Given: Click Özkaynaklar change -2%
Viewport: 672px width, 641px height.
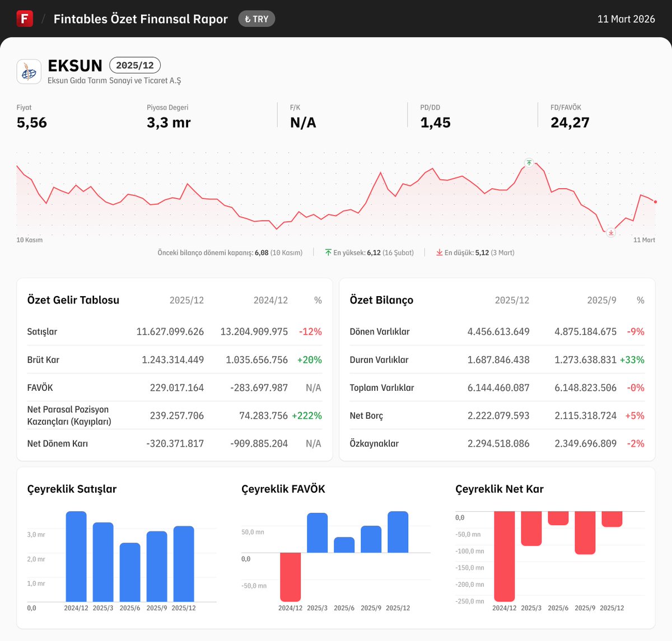Looking at the screenshot, I should pos(636,443).
